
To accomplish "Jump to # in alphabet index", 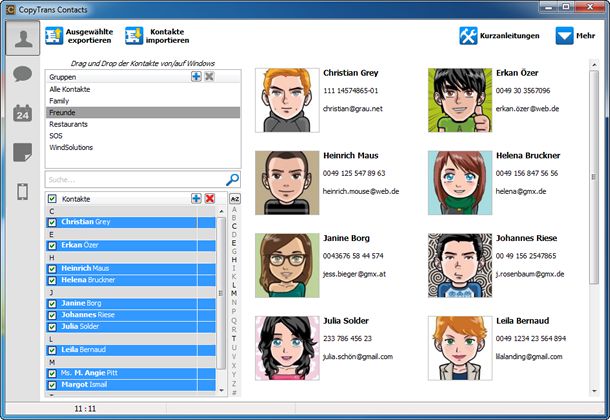I will click(234, 392).
